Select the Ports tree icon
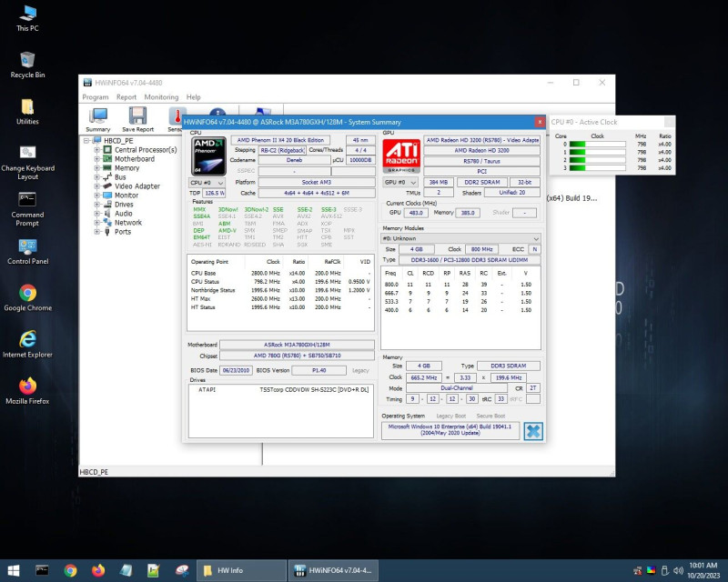The image size is (728, 582). tap(107, 232)
